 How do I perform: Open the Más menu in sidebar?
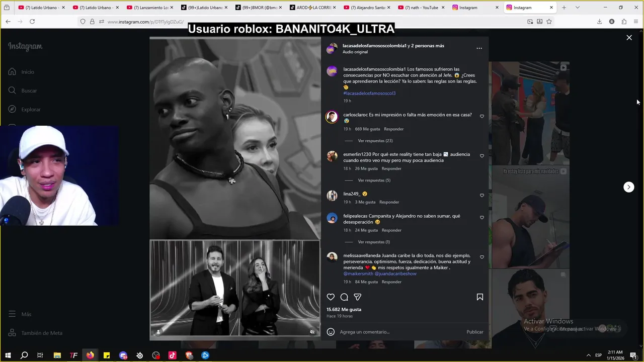[x=20, y=314]
